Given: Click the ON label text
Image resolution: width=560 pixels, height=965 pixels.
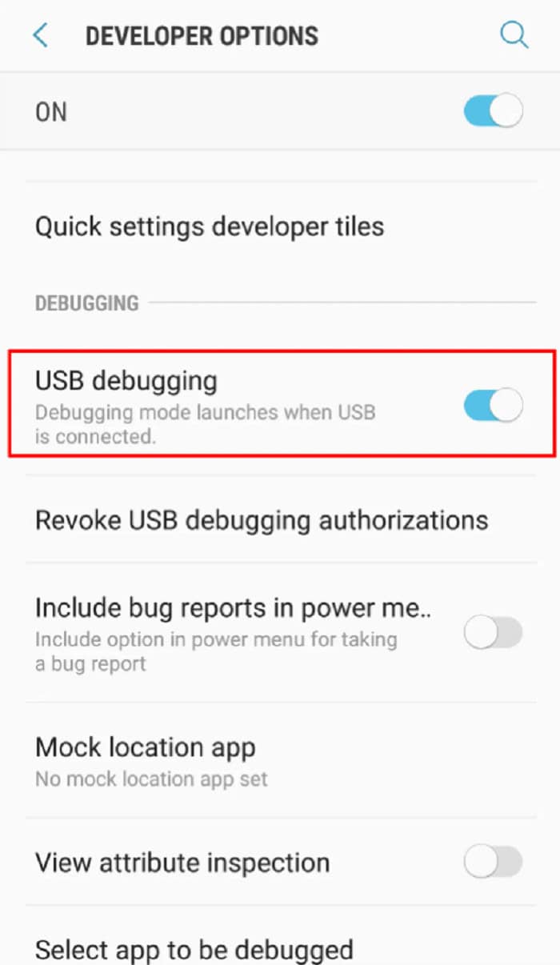Looking at the screenshot, I should click(x=51, y=112).
